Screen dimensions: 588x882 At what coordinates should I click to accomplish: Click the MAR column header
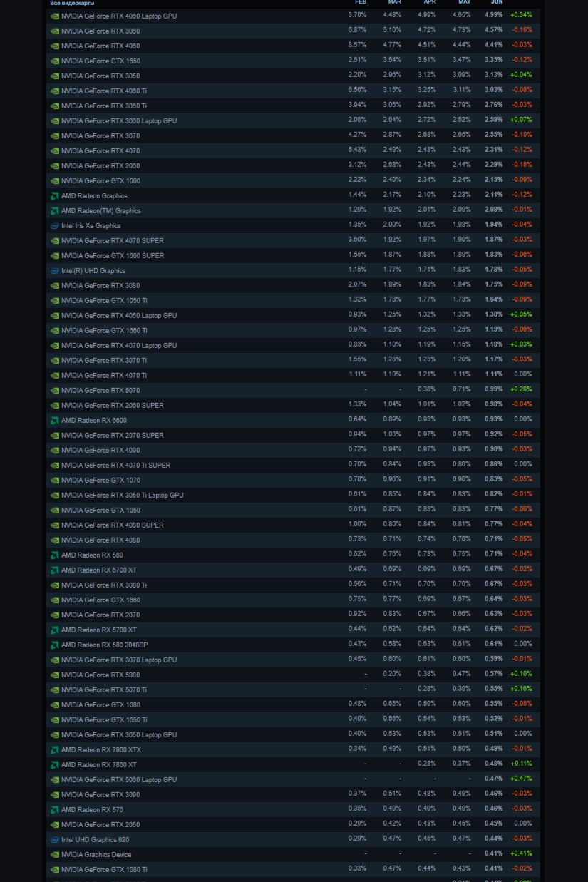(395, 2)
